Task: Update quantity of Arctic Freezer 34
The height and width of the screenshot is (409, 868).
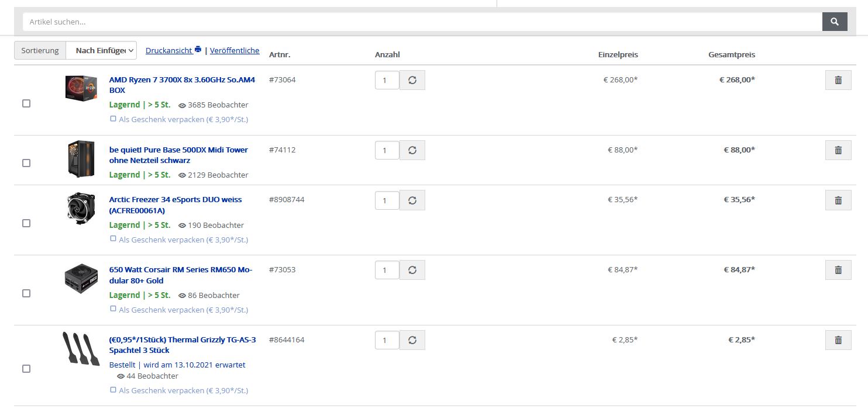Action: pyautogui.click(x=412, y=200)
